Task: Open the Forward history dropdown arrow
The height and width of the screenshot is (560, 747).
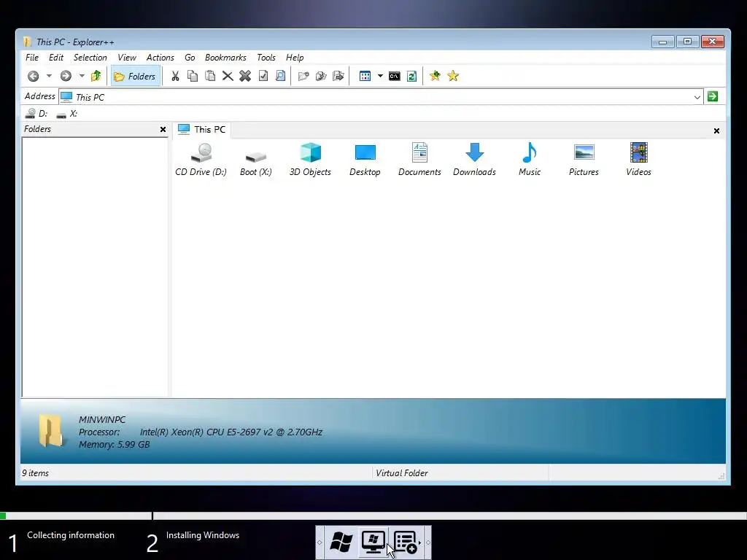Action: 82,76
